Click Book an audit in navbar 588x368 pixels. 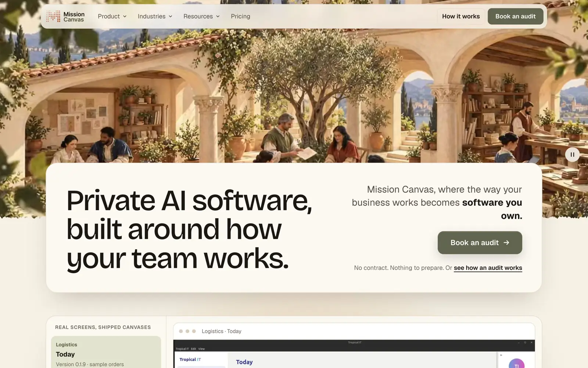pos(515,17)
